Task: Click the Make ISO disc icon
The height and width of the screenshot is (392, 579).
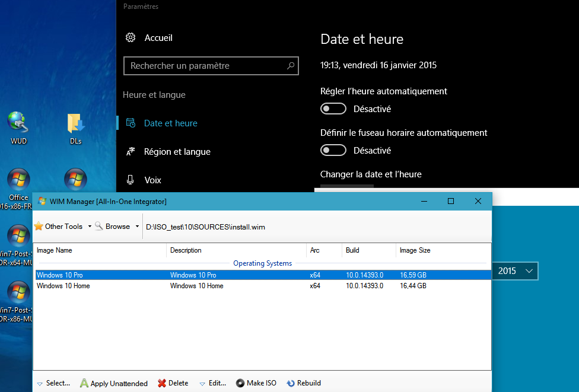Action: [240, 383]
